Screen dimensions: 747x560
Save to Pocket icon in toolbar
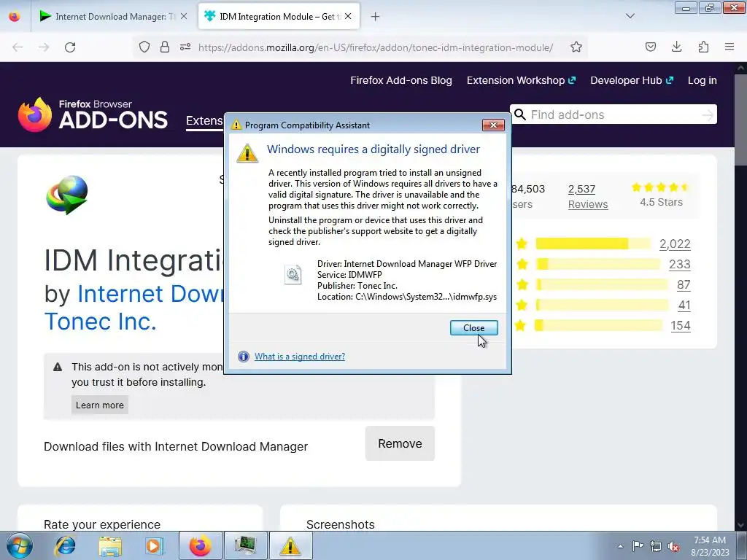click(651, 47)
